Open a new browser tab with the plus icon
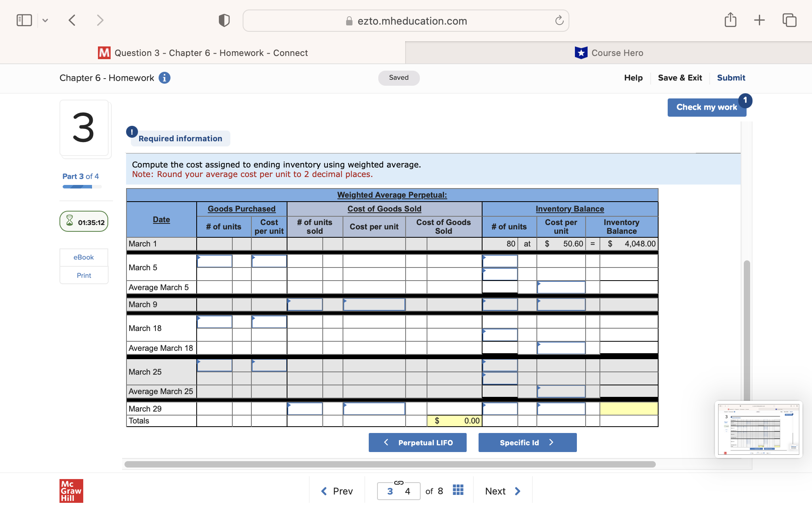This screenshot has width=812, height=508. 759,20
